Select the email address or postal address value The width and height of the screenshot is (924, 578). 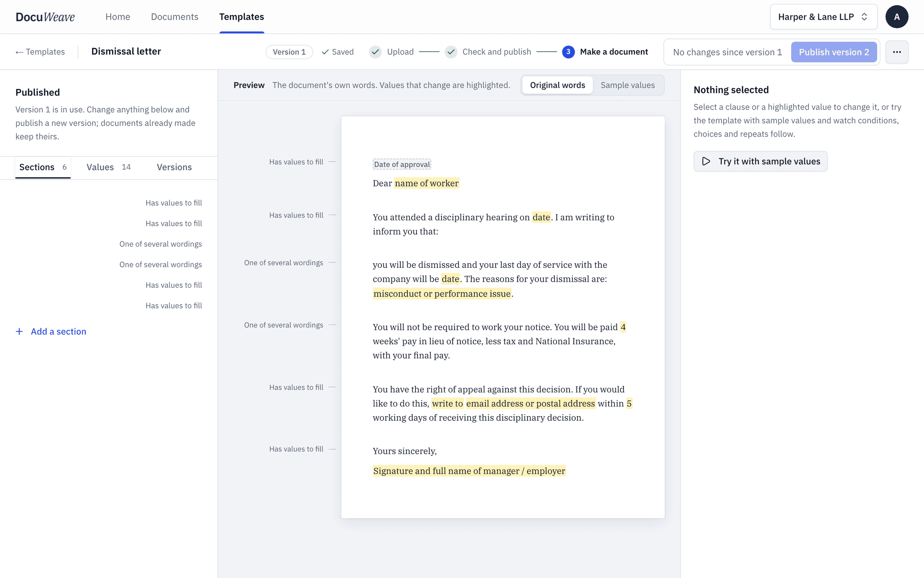pyautogui.click(x=531, y=403)
